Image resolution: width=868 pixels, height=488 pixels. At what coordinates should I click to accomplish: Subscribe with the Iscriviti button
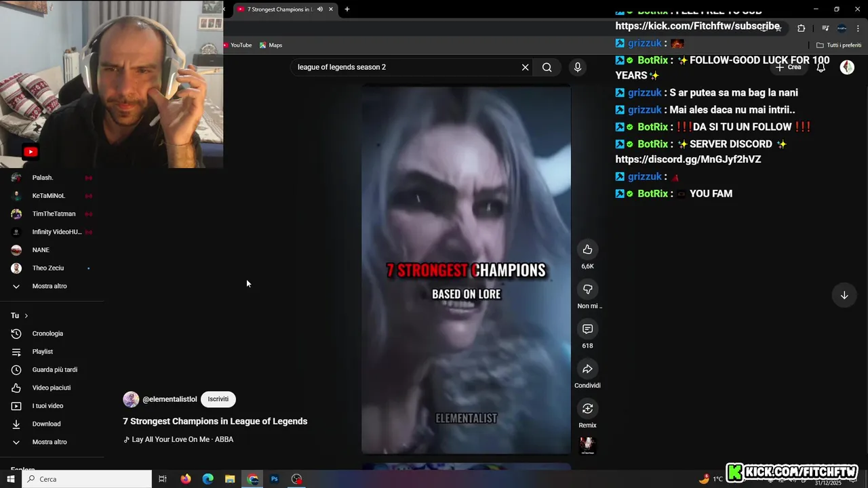coord(218,399)
